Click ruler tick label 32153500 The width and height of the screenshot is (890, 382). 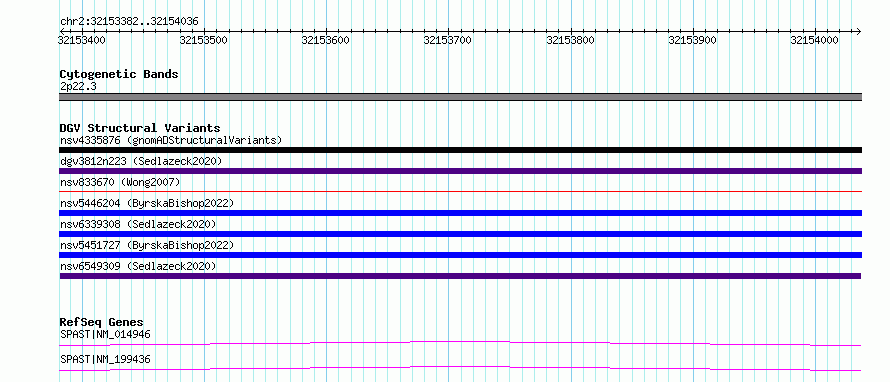click(x=204, y=40)
